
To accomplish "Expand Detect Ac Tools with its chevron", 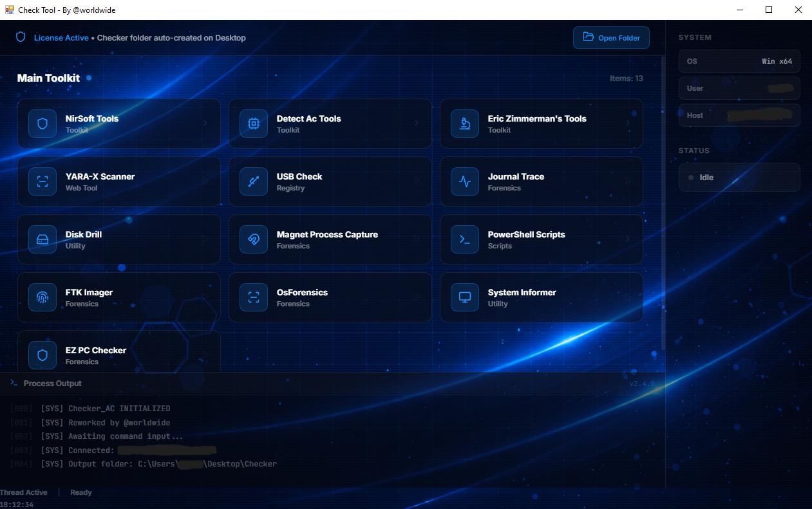I will 417,124.
